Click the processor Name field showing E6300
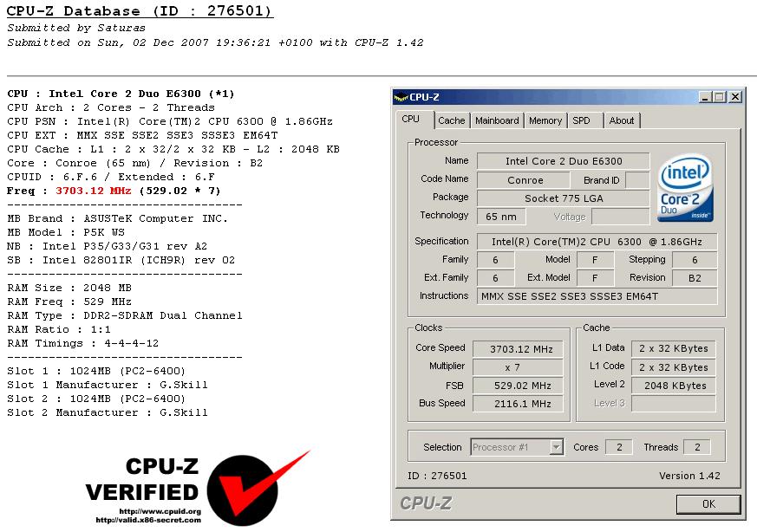This screenshot has width=757, height=532. click(x=561, y=161)
